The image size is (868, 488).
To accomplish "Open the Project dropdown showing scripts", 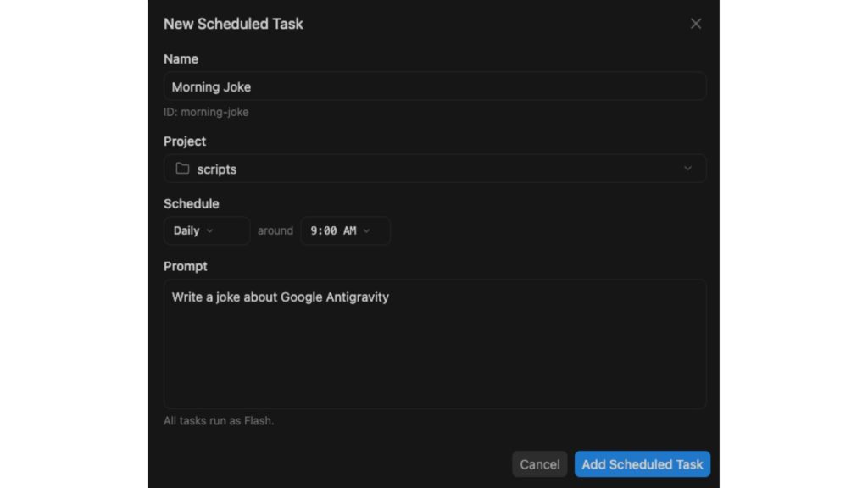I will coord(435,169).
